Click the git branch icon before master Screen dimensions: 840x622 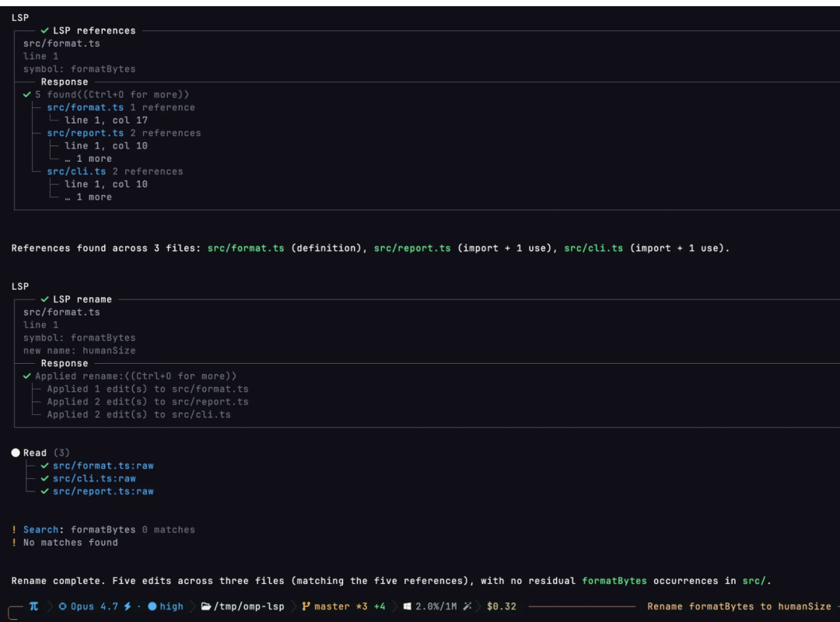(306, 606)
